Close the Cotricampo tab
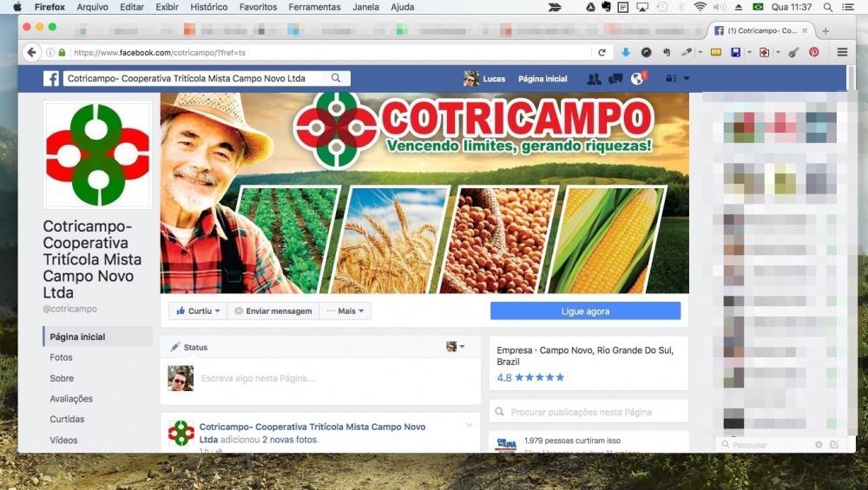This screenshot has height=490, width=868. [805, 31]
